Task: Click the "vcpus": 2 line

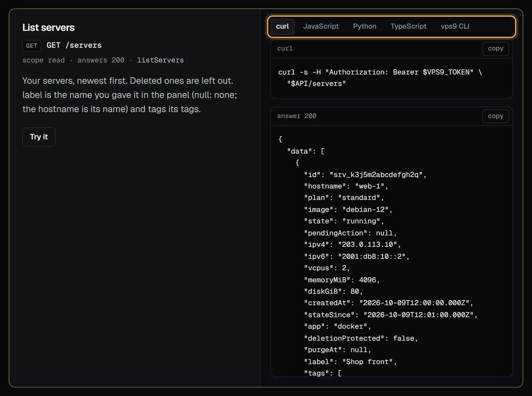Action: [327, 268]
